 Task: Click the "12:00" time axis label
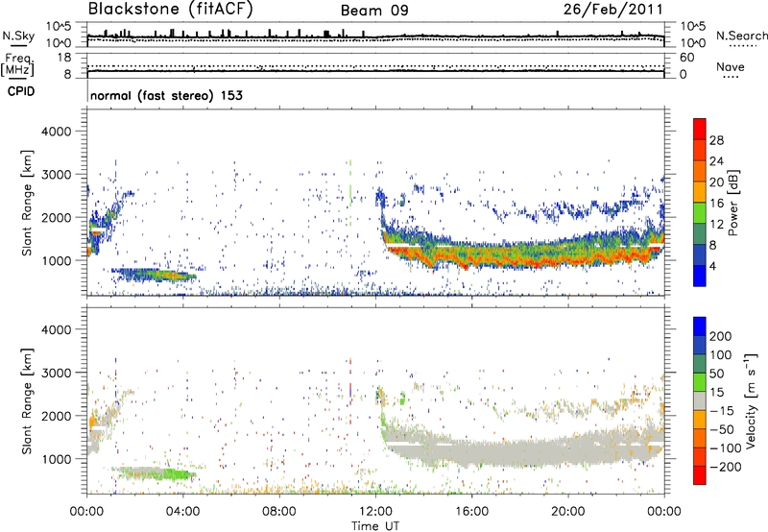click(375, 512)
